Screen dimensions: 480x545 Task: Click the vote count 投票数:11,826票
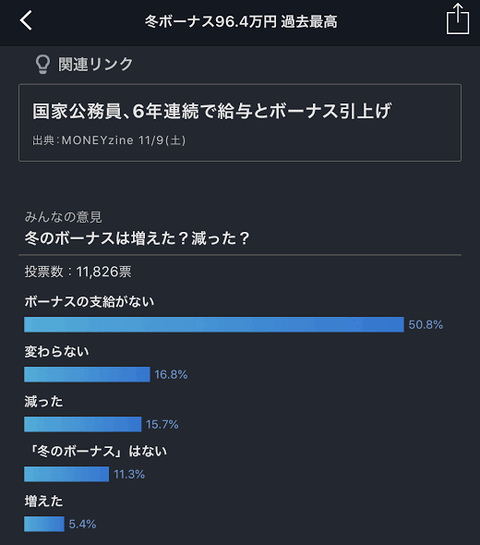click(x=78, y=272)
